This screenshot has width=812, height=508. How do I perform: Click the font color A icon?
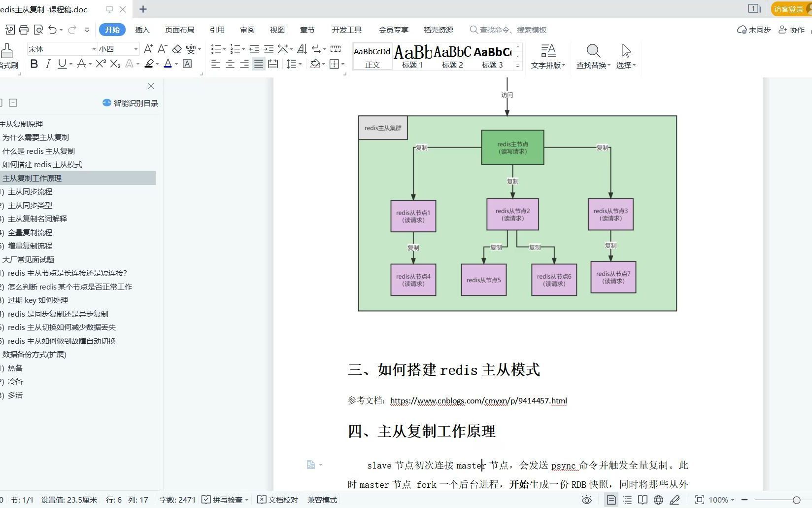(168, 64)
